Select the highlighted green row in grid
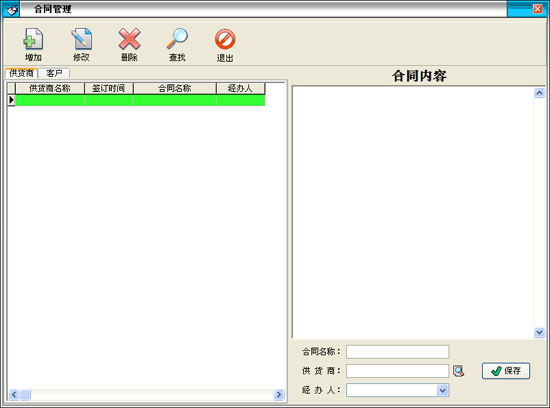 click(x=140, y=100)
